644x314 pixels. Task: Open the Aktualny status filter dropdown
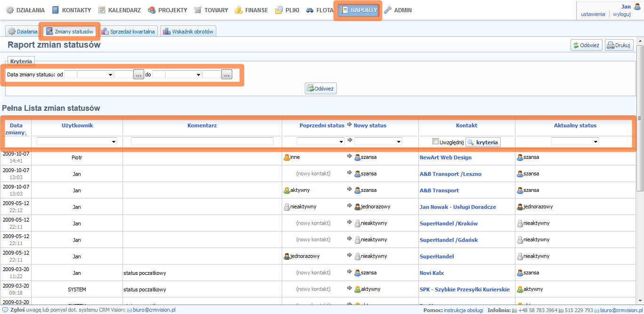575,141
